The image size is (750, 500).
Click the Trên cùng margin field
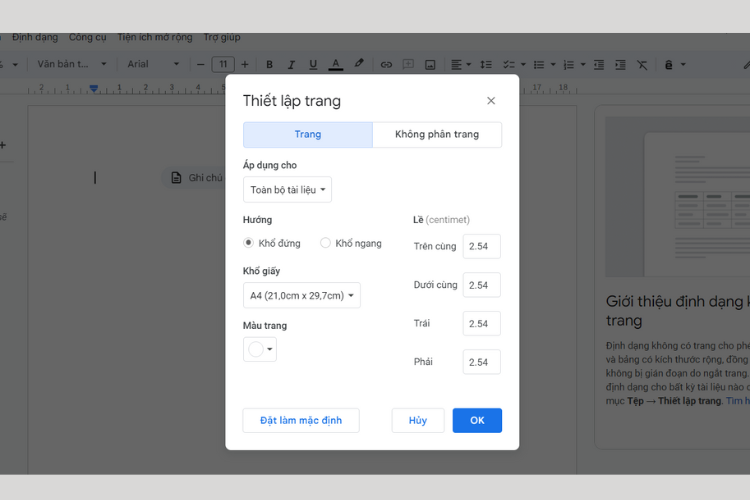click(481, 246)
